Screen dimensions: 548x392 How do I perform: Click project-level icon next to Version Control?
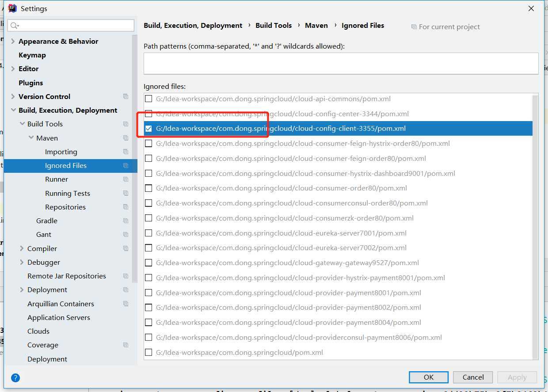[x=126, y=96]
